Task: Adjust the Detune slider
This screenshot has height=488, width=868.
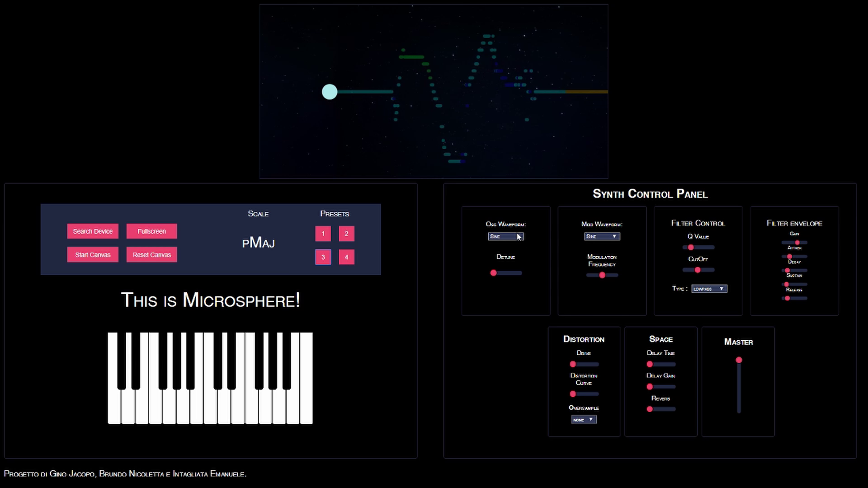Action: 506,273
